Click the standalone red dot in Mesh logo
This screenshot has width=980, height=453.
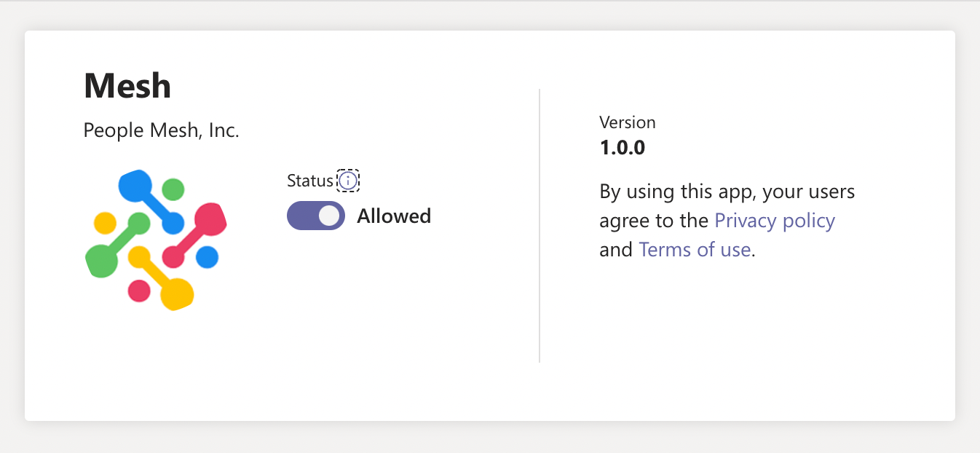pos(139,291)
